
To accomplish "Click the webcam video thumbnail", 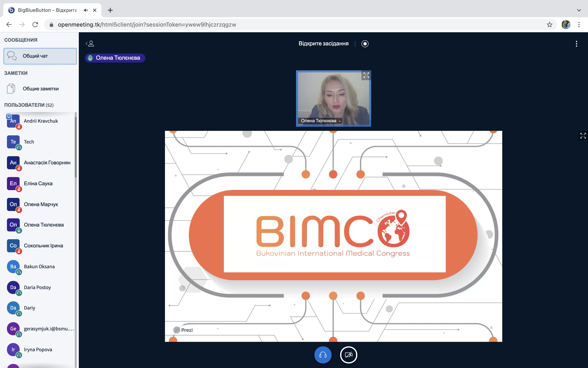I will (333, 99).
